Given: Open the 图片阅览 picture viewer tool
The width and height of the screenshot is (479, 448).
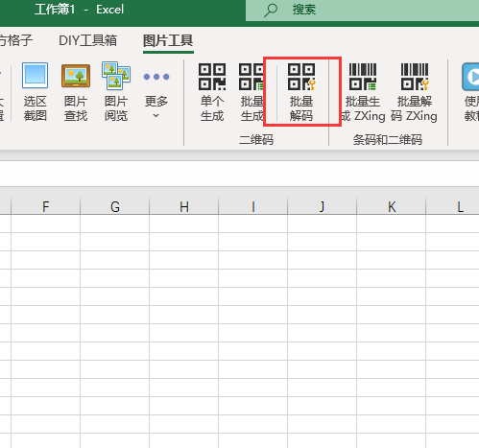Looking at the screenshot, I should tap(116, 92).
